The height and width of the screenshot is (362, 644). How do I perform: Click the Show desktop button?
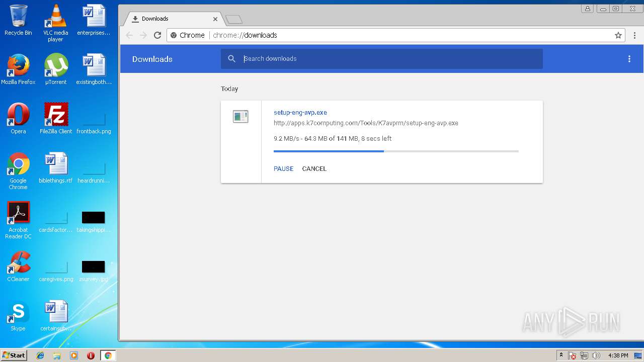point(638,355)
